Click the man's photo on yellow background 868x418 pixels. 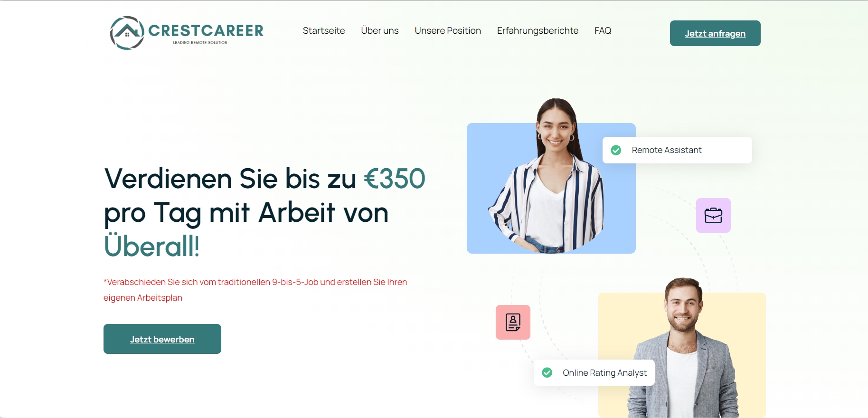[x=682, y=348]
